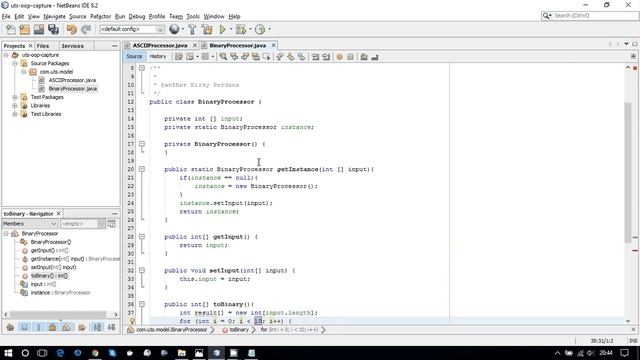Close the BinaryProcessor.java editor tab
This screenshot has width=640, height=360.
point(273,45)
